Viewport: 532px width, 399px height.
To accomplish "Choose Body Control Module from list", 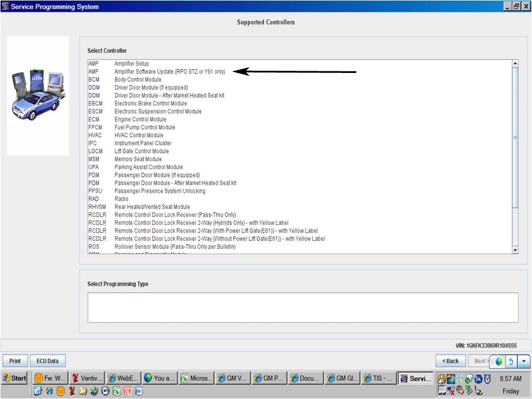I will pyautogui.click(x=138, y=80).
